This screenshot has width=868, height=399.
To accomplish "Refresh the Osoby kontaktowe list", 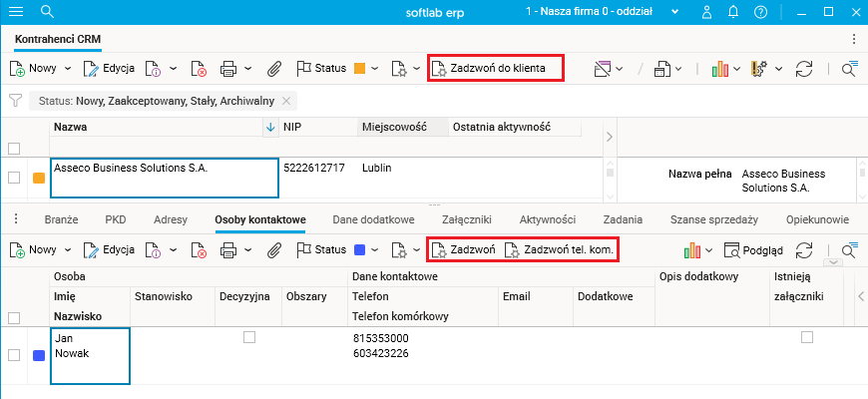I will pyautogui.click(x=804, y=249).
